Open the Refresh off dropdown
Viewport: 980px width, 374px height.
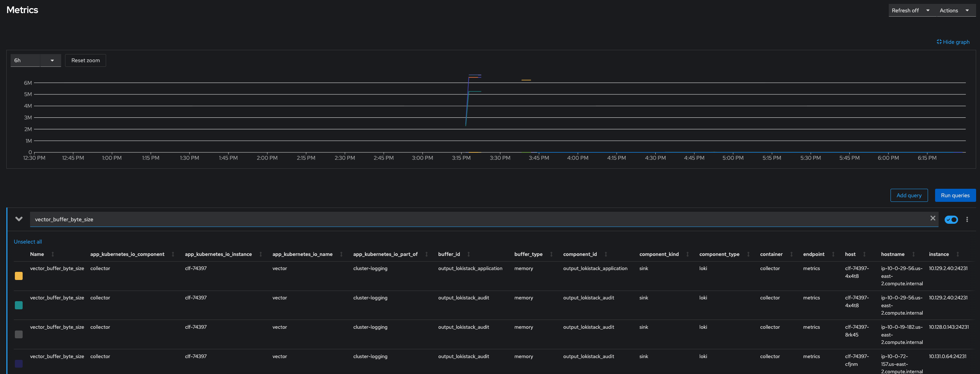[910, 11]
